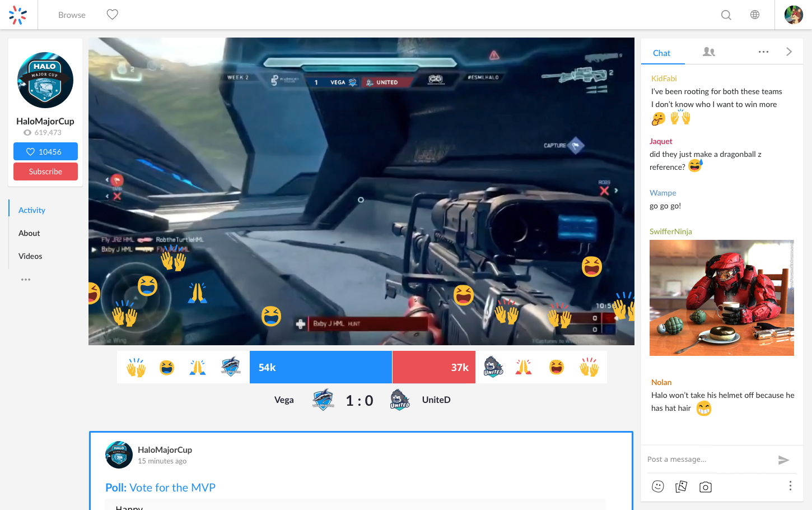Expand more sidebar options ellipsis
This screenshot has width=812, height=510.
point(26,279)
